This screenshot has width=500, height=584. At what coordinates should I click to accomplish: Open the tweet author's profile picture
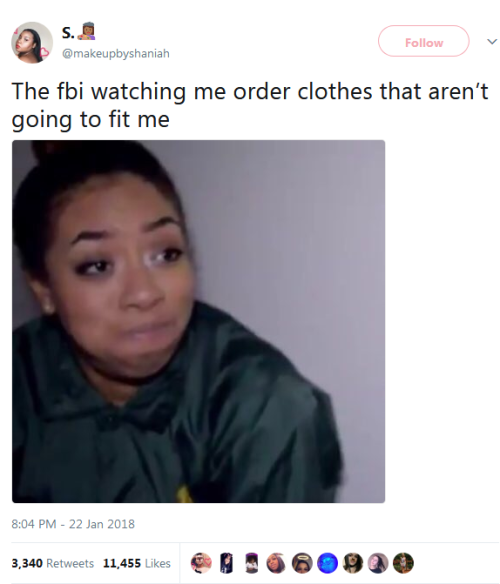(x=32, y=42)
